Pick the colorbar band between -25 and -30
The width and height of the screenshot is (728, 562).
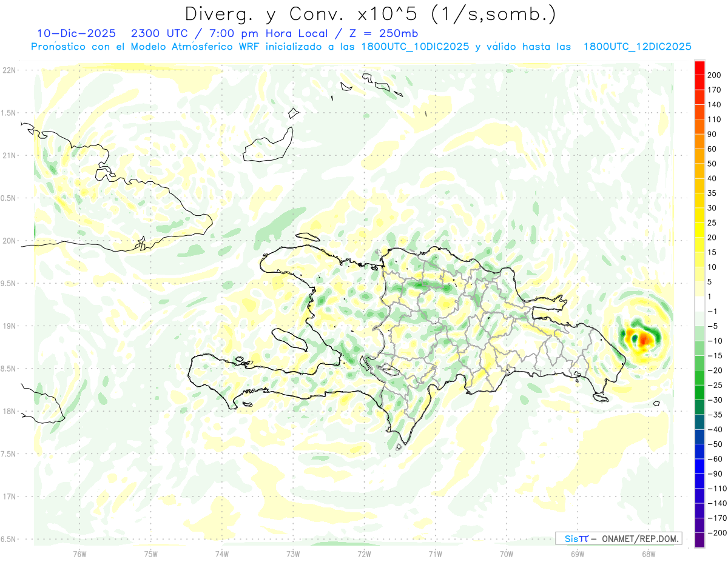point(699,392)
